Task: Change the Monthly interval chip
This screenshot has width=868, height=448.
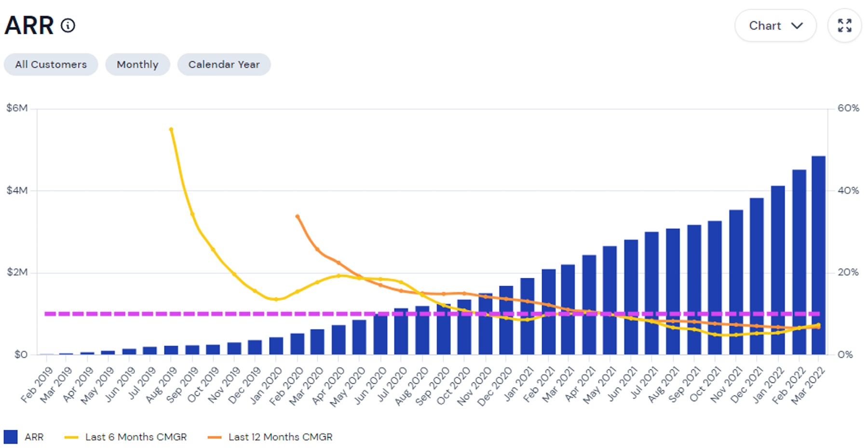Action: tap(137, 65)
